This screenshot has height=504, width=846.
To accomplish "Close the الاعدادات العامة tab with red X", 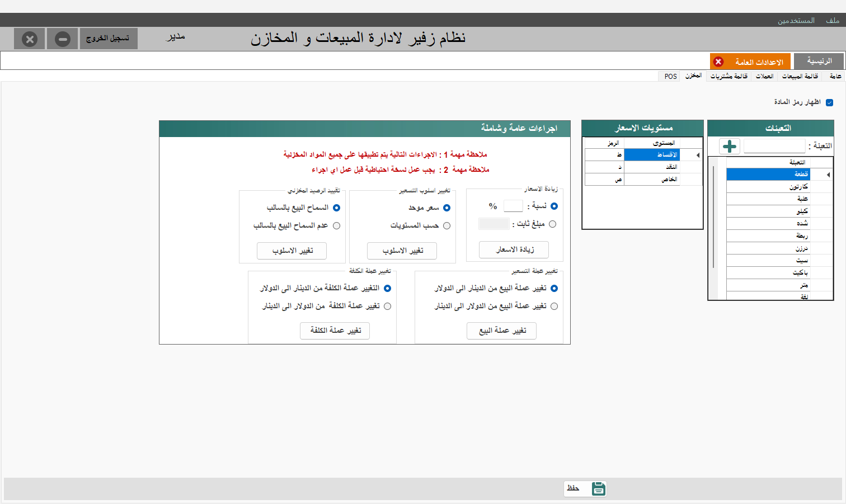I will click(x=718, y=62).
